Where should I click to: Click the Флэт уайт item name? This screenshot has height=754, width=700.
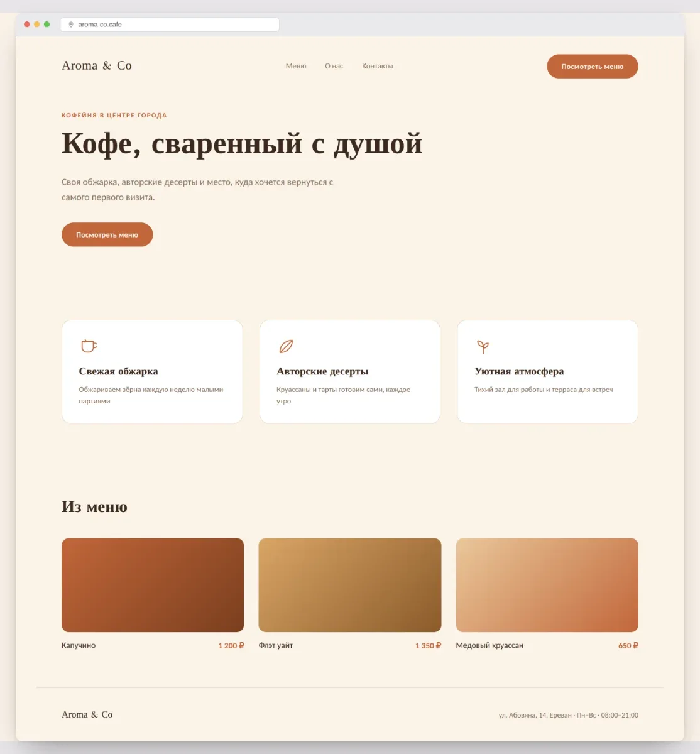click(x=276, y=645)
